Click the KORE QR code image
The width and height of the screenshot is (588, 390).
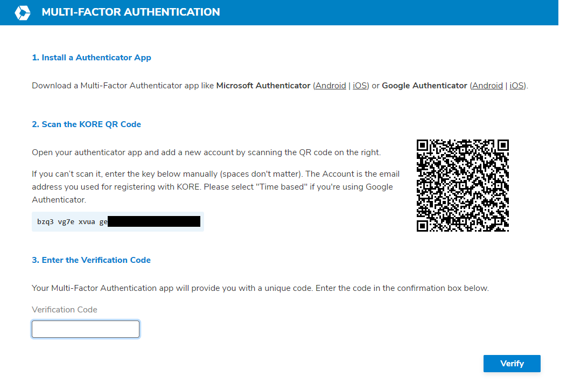(463, 185)
